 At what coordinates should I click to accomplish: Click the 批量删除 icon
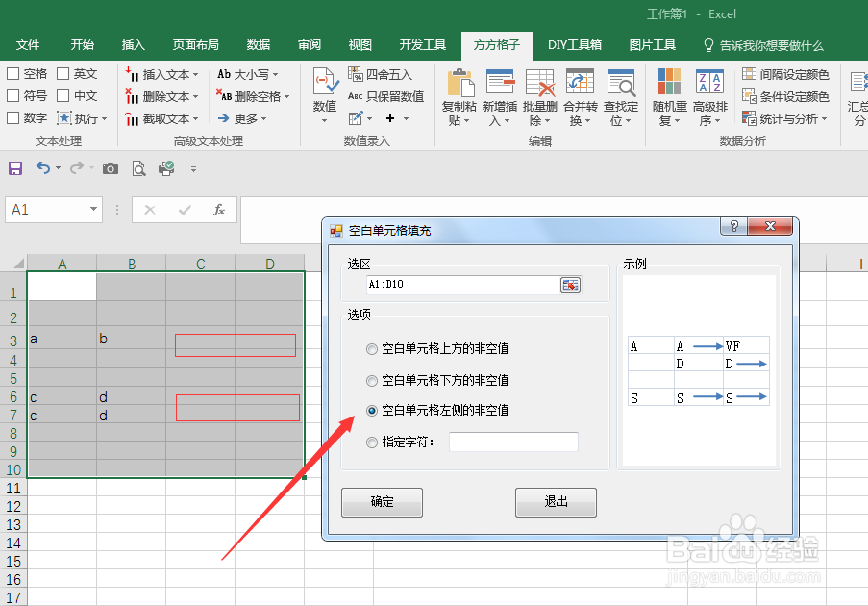tap(539, 83)
